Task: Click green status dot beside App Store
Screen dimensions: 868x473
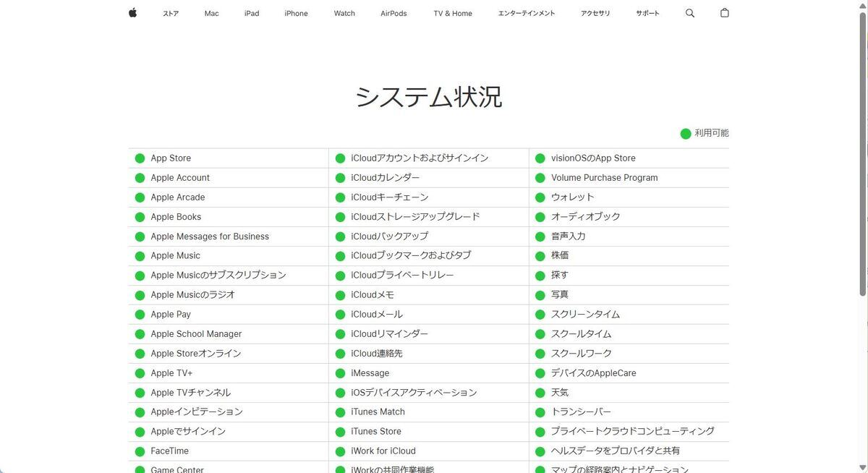Action: pos(140,158)
